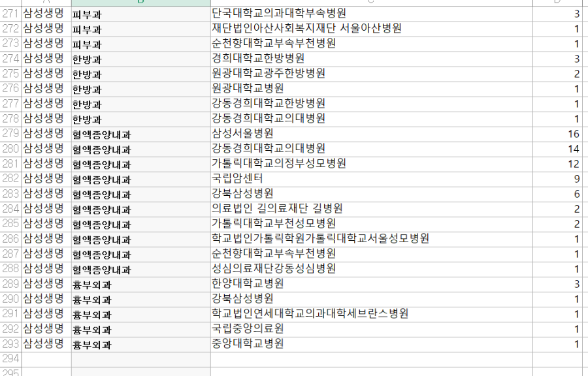Select the 국립중앙의료원 cell
Image resolution: width=588 pixels, height=376 pixels.
[x=371, y=329]
